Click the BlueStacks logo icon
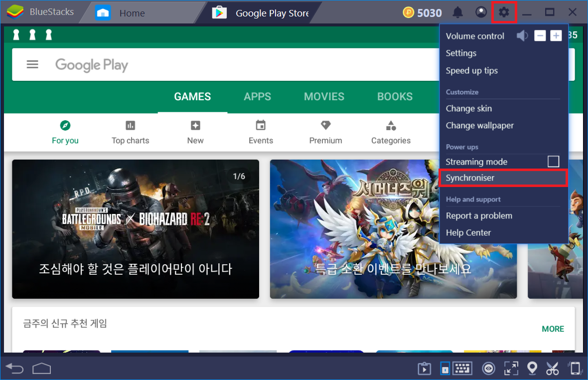 (15, 12)
